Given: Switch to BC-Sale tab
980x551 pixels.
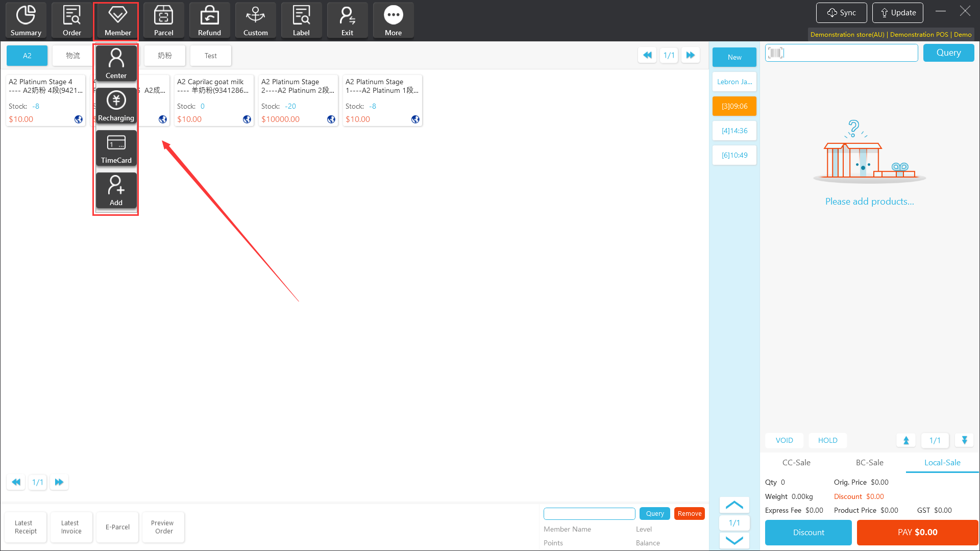Looking at the screenshot, I should coord(869,462).
